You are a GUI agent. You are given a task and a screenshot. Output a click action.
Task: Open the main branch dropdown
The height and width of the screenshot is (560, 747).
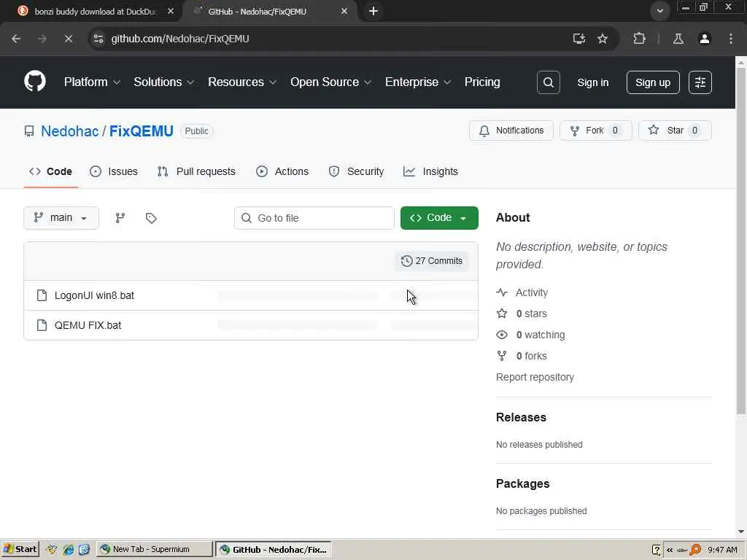[x=61, y=217]
